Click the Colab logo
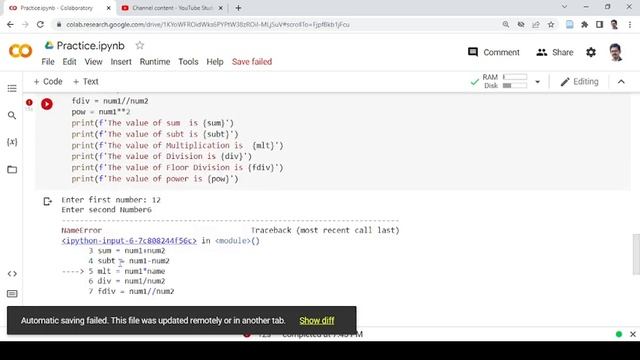The width and height of the screenshot is (640, 360). coord(20,51)
